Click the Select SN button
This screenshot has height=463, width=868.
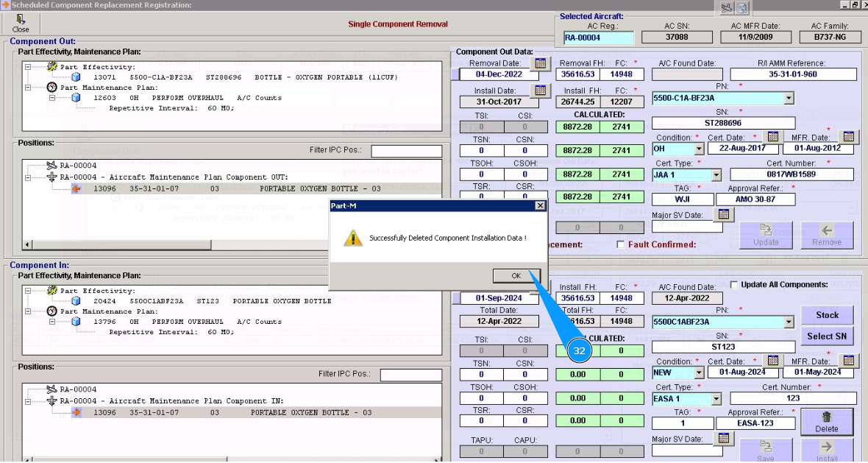tap(827, 336)
